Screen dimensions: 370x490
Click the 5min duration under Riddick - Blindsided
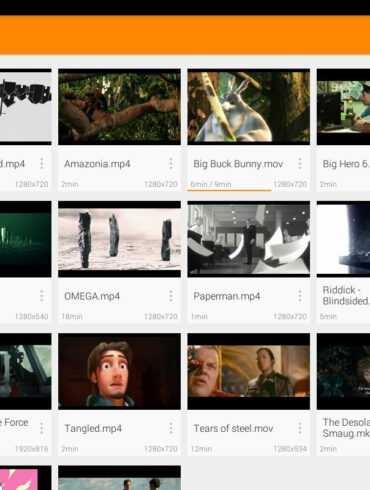click(x=328, y=316)
